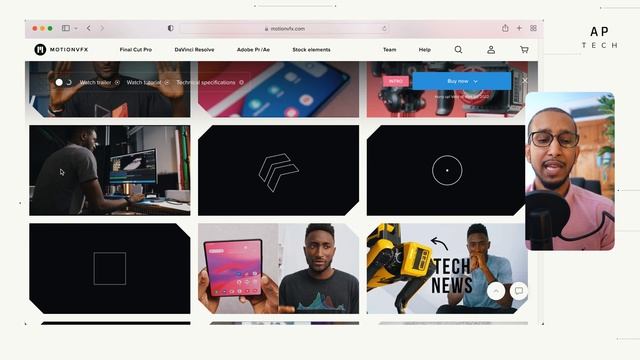Screen dimensions: 640x360
Task: Click the info icon beside Technical specifications
Action: tap(241, 82)
